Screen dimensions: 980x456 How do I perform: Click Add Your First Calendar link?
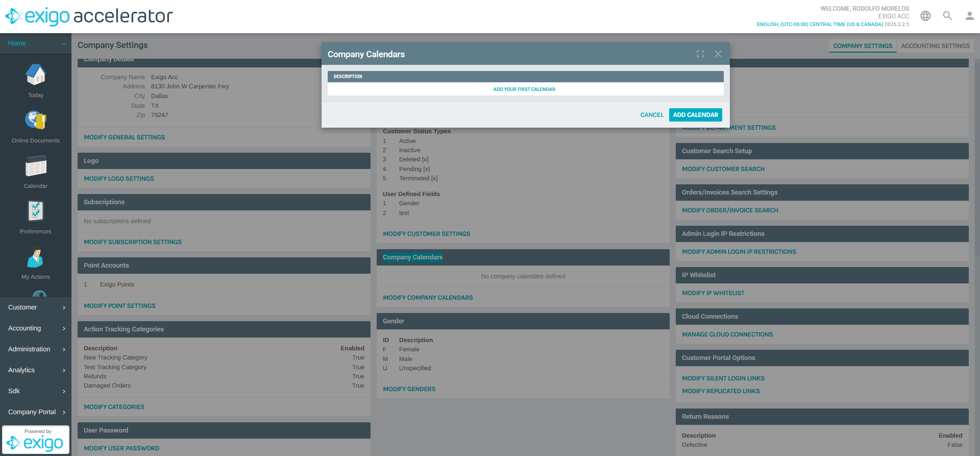pos(524,89)
